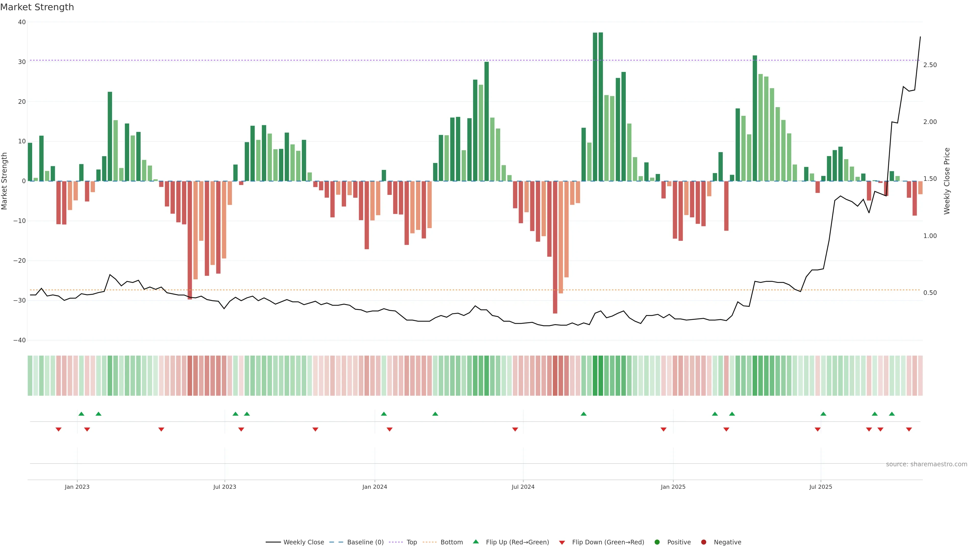Select the first green flip-up triangle marker
The image size is (980, 551).
pyautogui.click(x=81, y=414)
